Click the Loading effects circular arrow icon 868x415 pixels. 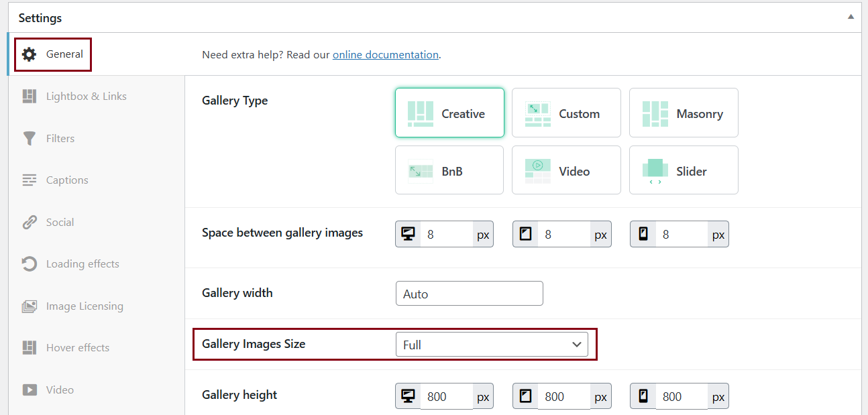[30, 264]
